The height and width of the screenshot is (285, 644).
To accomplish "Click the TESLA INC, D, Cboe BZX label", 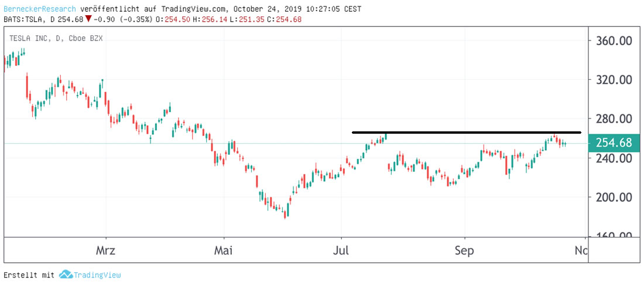I will [56, 39].
